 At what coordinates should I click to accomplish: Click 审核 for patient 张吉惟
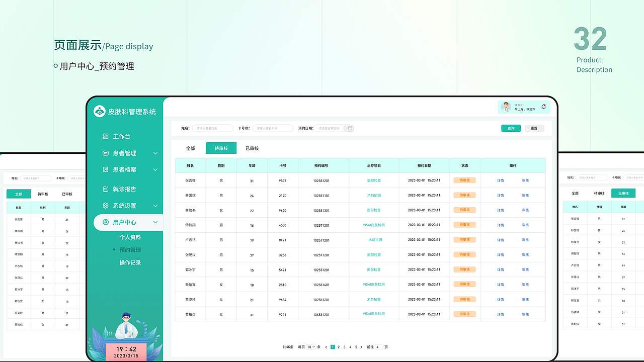coord(525,180)
